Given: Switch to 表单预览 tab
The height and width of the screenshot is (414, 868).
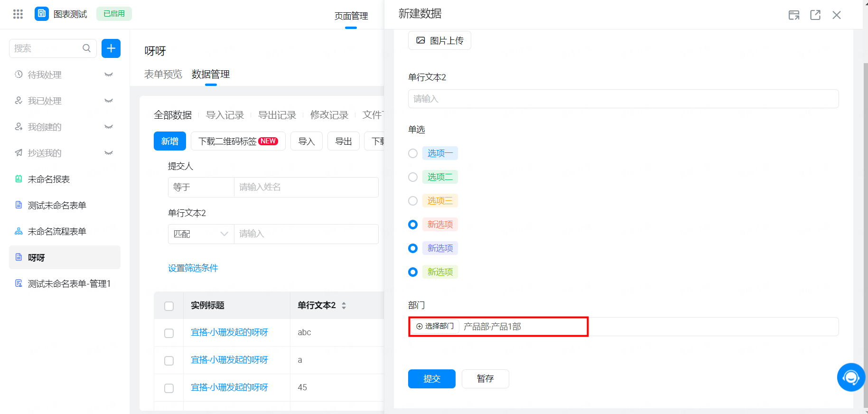Looking at the screenshot, I should pyautogui.click(x=163, y=74).
